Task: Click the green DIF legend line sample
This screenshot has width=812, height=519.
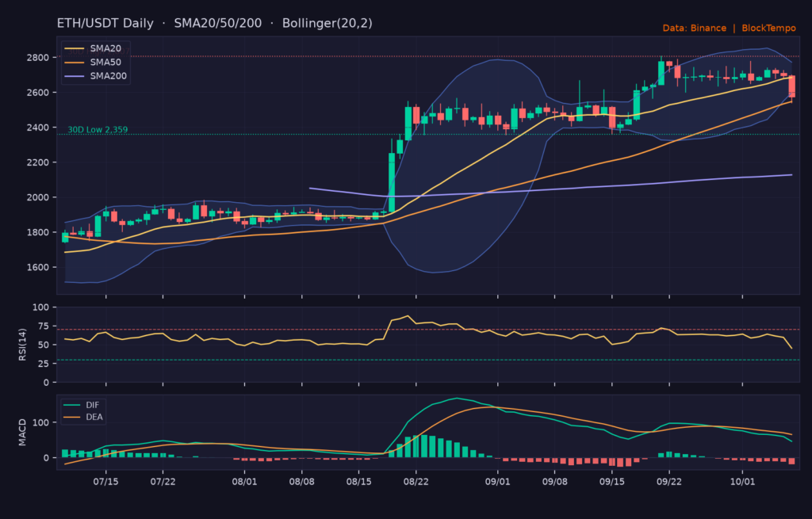Action: click(x=72, y=405)
